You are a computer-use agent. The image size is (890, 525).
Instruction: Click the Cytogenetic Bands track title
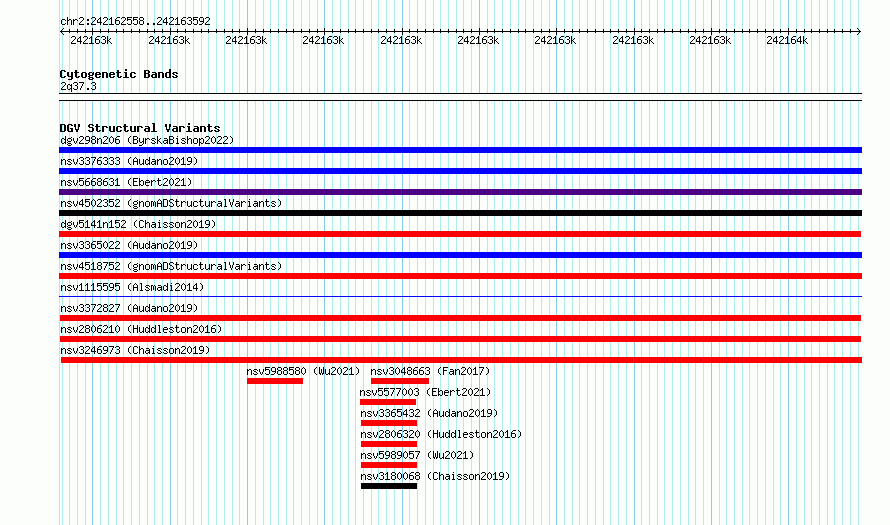[119, 74]
